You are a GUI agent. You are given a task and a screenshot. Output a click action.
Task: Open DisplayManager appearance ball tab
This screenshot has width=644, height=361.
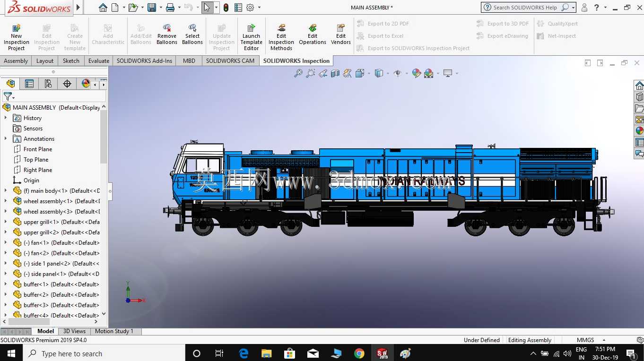[86, 84]
